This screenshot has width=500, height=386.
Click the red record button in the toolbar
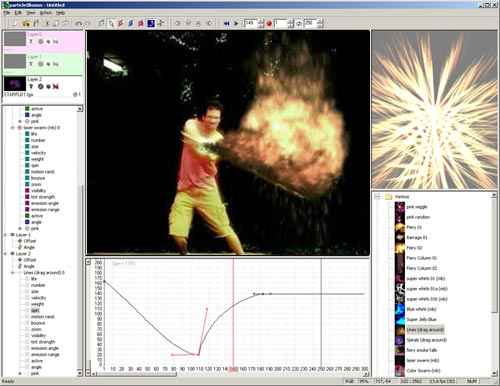pos(269,23)
